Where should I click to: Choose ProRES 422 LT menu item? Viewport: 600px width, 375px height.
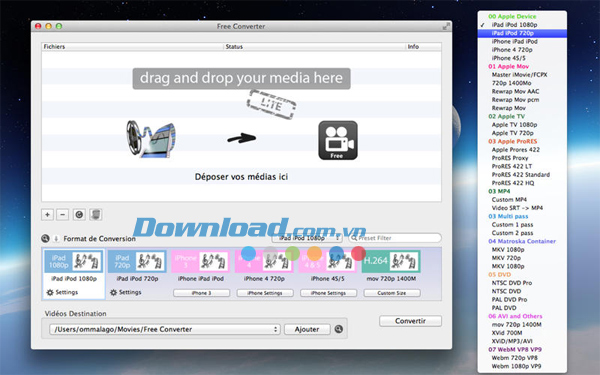point(522,166)
